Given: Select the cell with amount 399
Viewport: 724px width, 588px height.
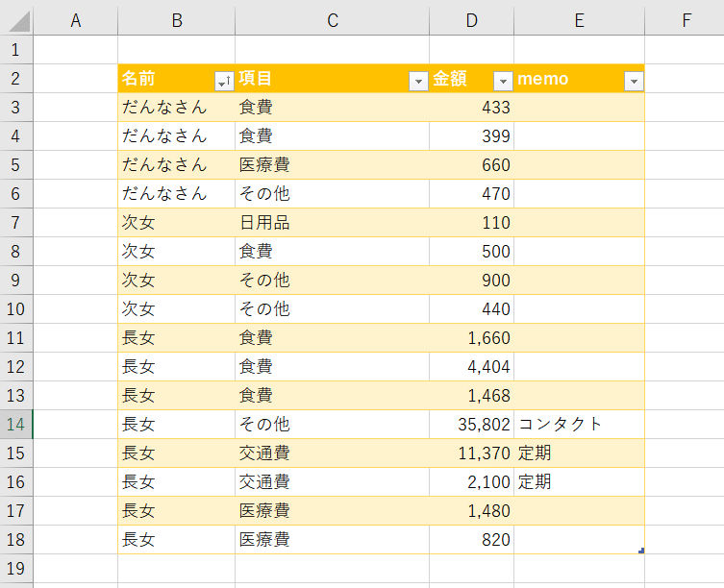Looking at the screenshot, I should tap(471, 136).
